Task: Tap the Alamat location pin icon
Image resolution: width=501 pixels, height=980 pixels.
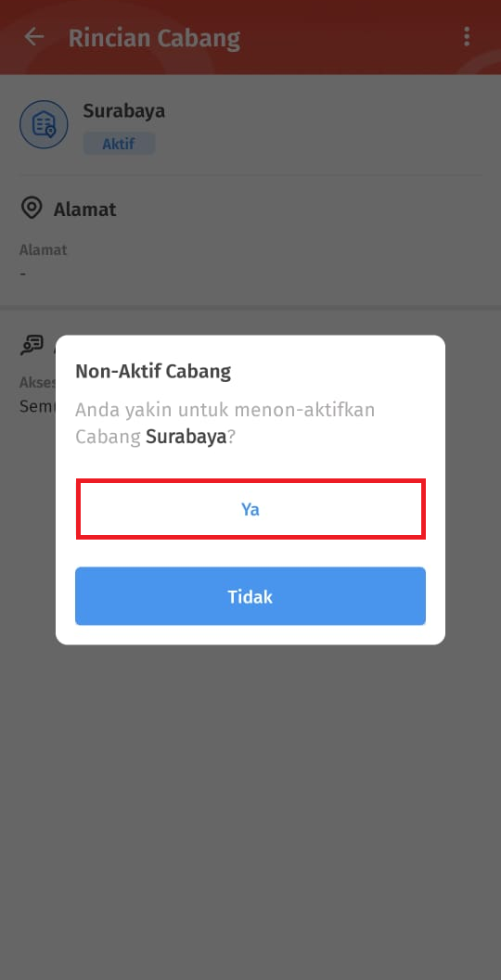Action: (32, 208)
